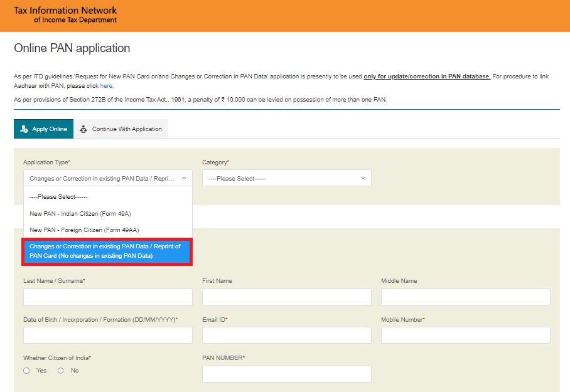Select Yes for Citizen of India

(x=26, y=371)
